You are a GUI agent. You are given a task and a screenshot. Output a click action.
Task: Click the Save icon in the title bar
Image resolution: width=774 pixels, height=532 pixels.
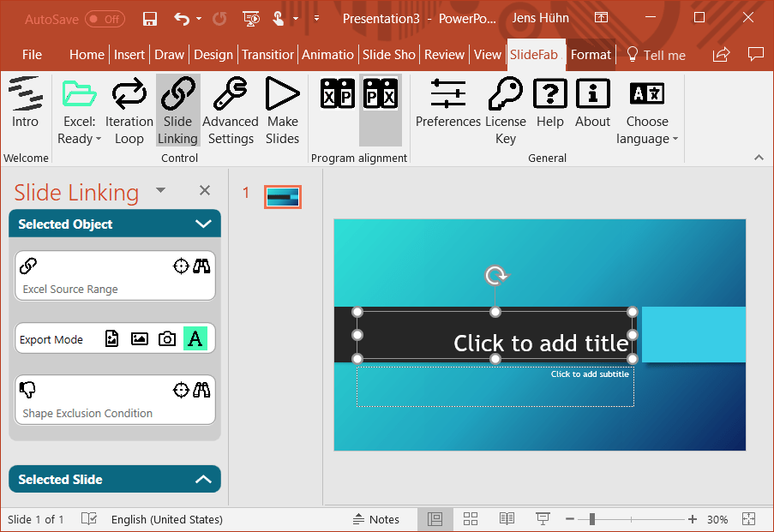pyautogui.click(x=149, y=19)
